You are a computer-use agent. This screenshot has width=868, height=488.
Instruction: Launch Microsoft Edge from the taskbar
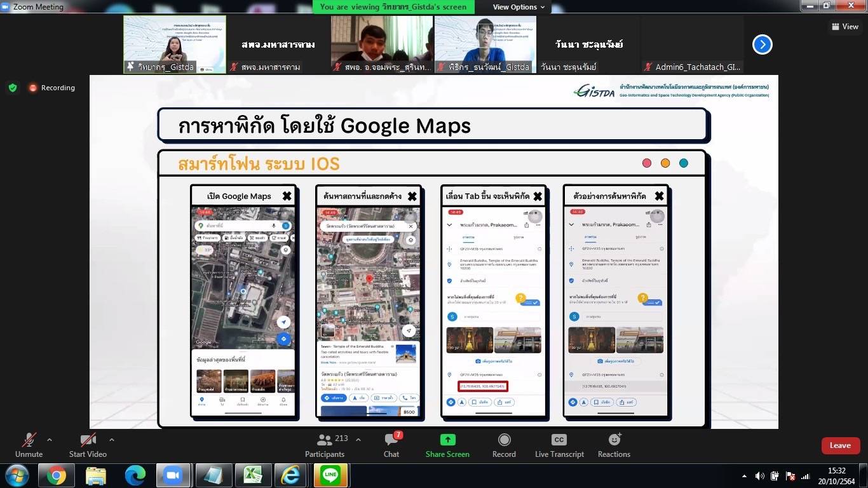pos(135,475)
